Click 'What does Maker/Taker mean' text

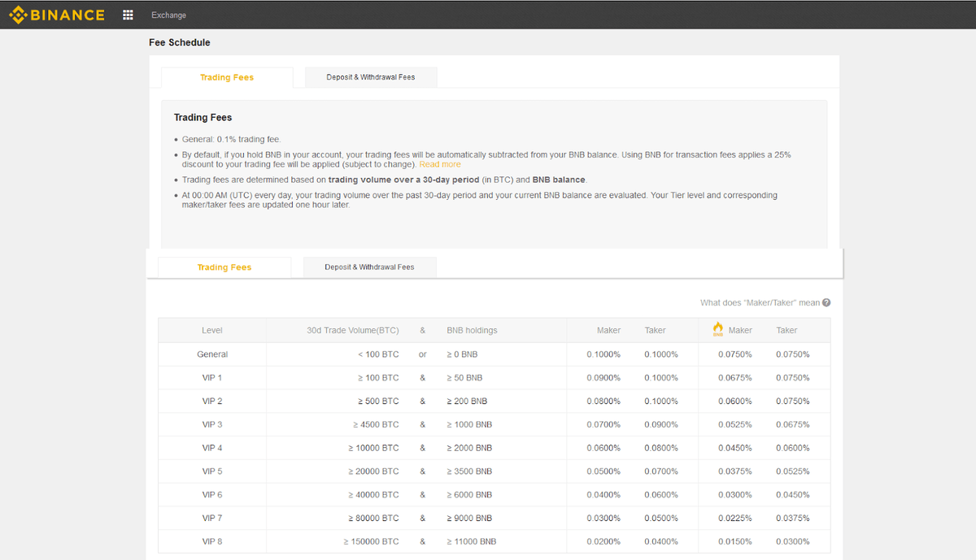(760, 302)
